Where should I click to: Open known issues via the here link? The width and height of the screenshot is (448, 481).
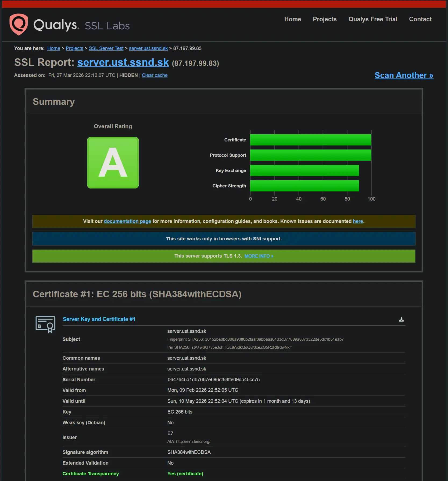click(x=358, y=221)
